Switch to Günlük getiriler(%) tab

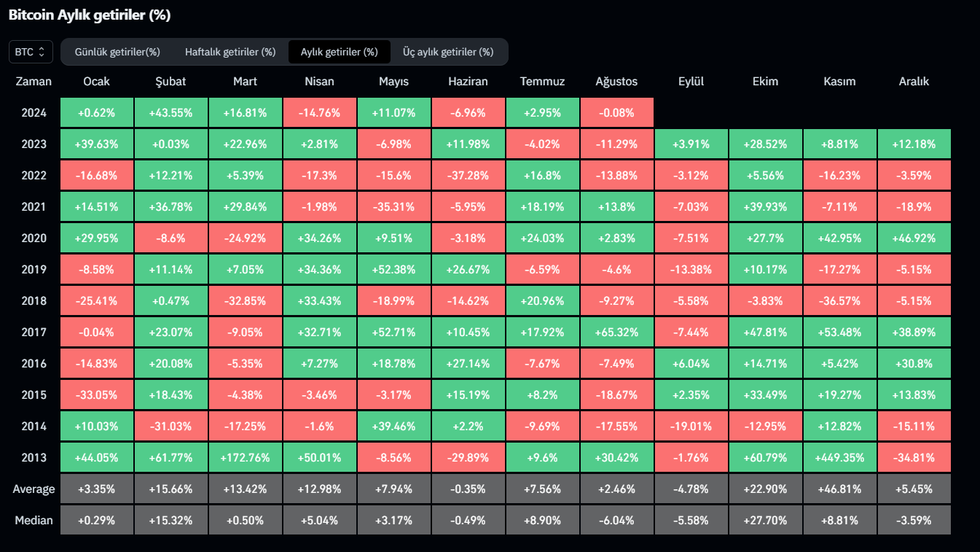tap(117, 52)
